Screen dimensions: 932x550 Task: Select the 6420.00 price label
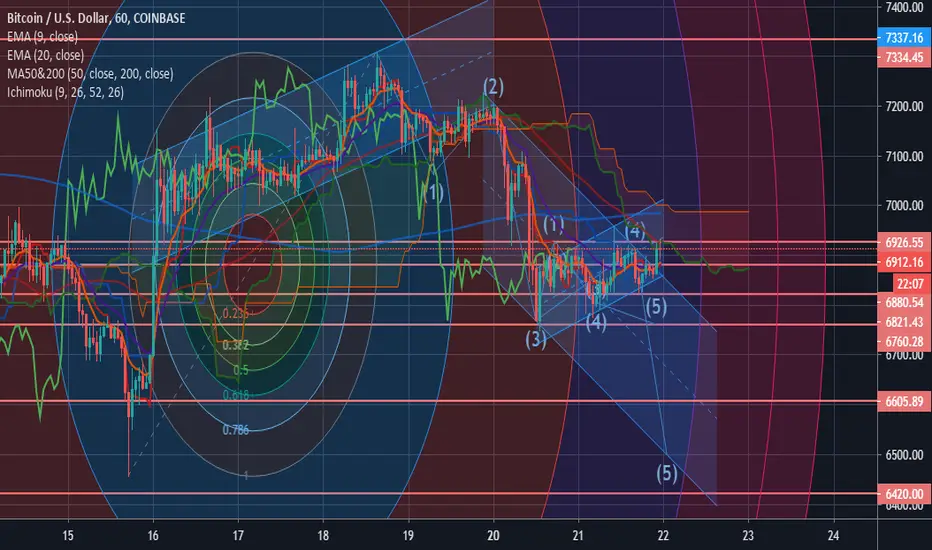point(903,494)
